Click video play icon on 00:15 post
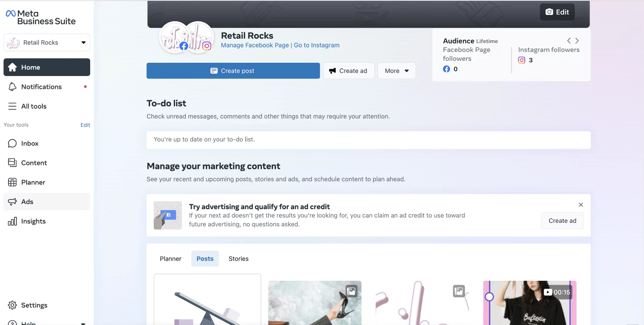 [548, 292]
